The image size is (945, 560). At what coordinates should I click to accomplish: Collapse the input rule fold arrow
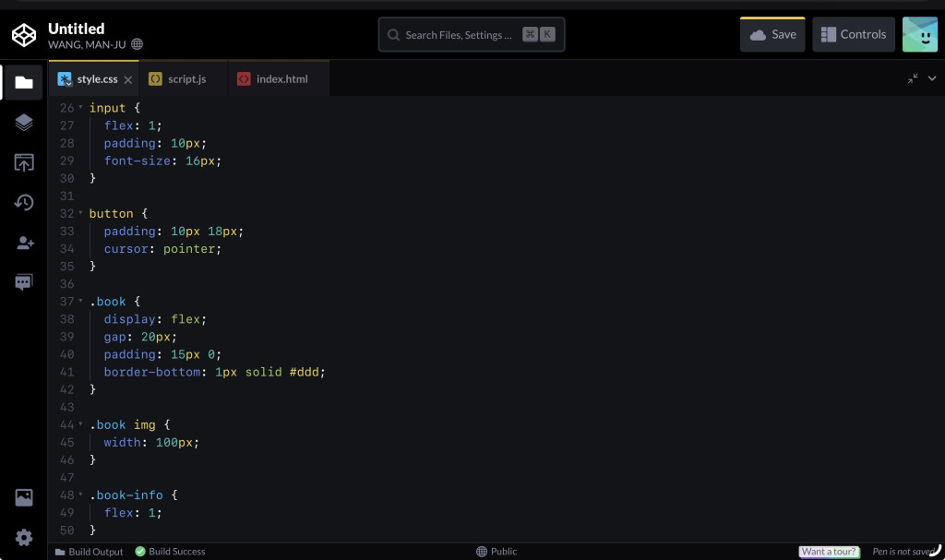[81, 107]
